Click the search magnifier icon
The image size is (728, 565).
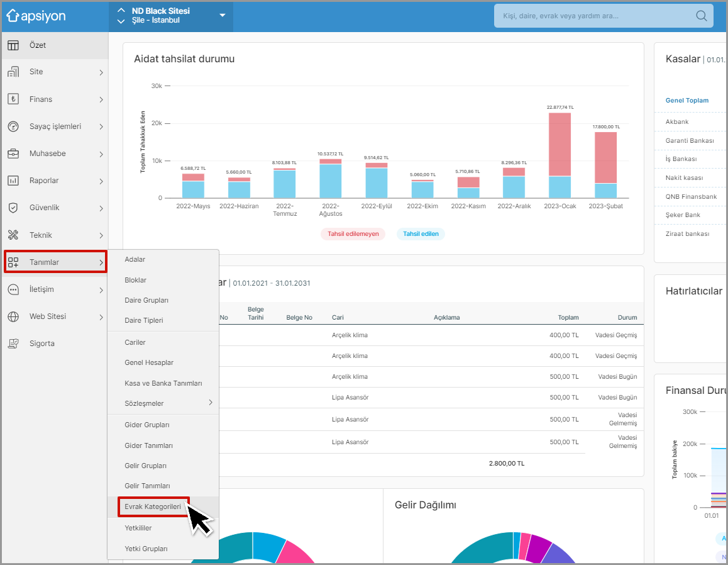click(x=702, y=16)
